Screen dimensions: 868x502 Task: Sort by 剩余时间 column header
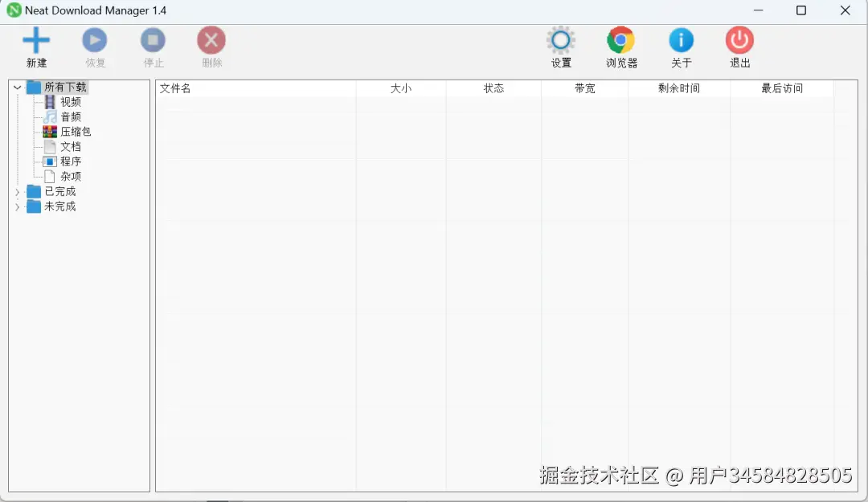click(679, 88)
